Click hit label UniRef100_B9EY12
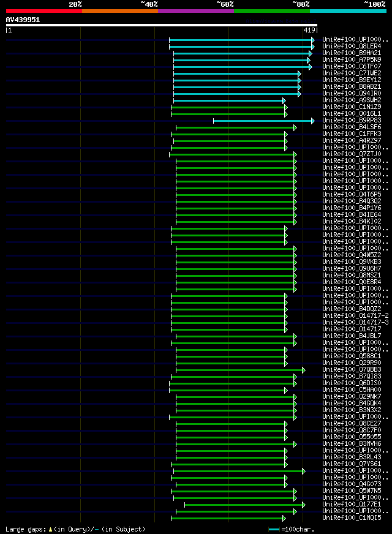 (352, 80)
